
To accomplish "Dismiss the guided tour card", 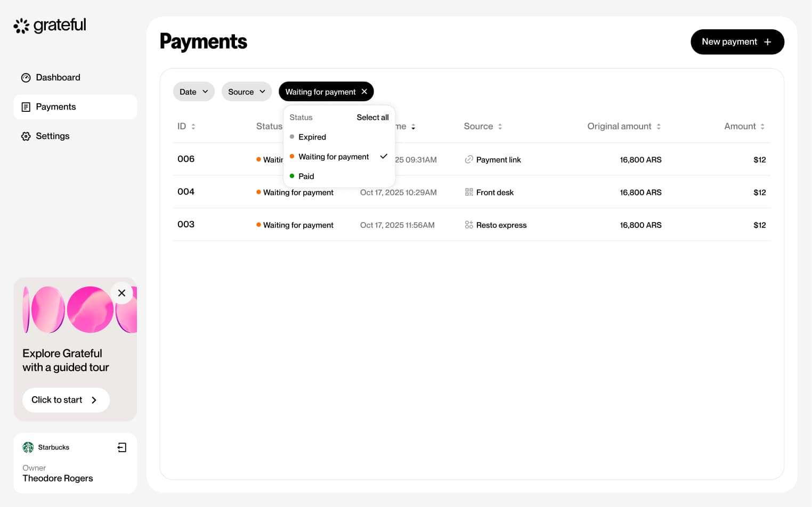I will point(121,293).
